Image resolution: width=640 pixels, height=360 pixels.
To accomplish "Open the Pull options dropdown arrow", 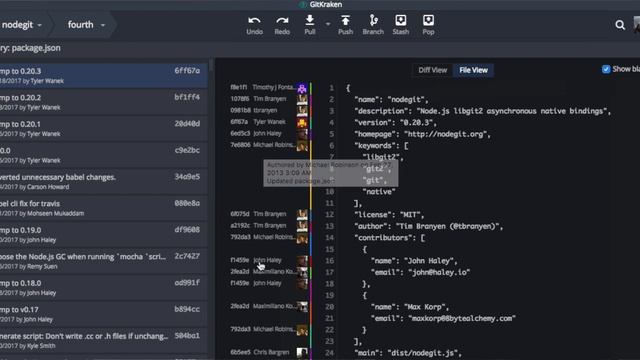I will pos(328,24).
